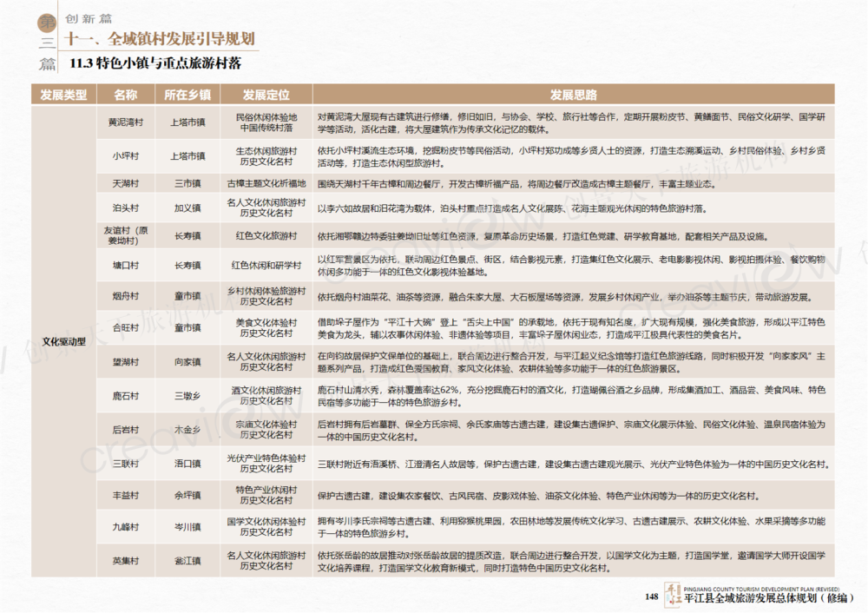This screenshot has width=868, height=613.
Task: Click the 发展定位 column header
Action: point(266,94)
